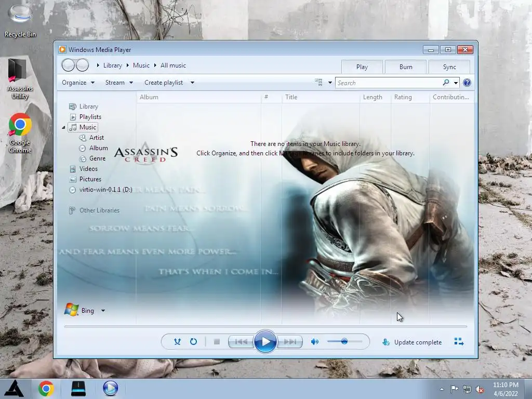This screenshot has width=532, height=399.
Task: Expand the arrow before Library in breadcrumb
Action: pos(98,65)
